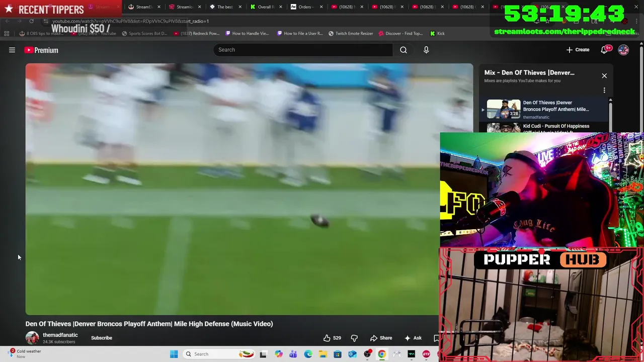Open the YouTube guide hamburger menu
Viewport: 644px width, 362px height.
click(x=12, y=50)
